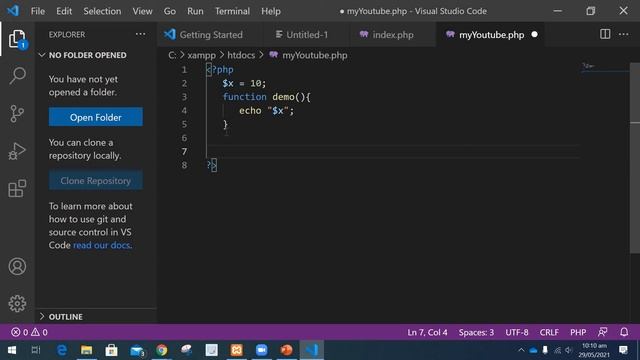Switch to XAMPP on the taskbar
Image resolution: width=640 pixels, height=360 pixels.
point(236,350)
